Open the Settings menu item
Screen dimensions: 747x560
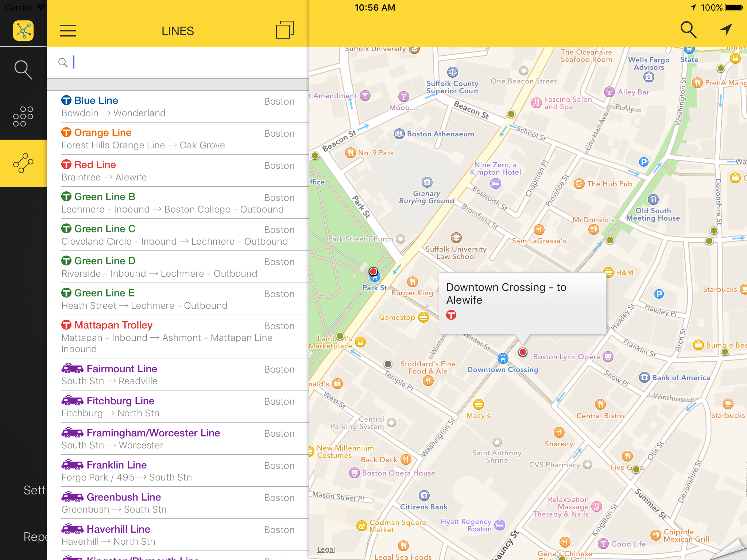click(x=34, y=490)
